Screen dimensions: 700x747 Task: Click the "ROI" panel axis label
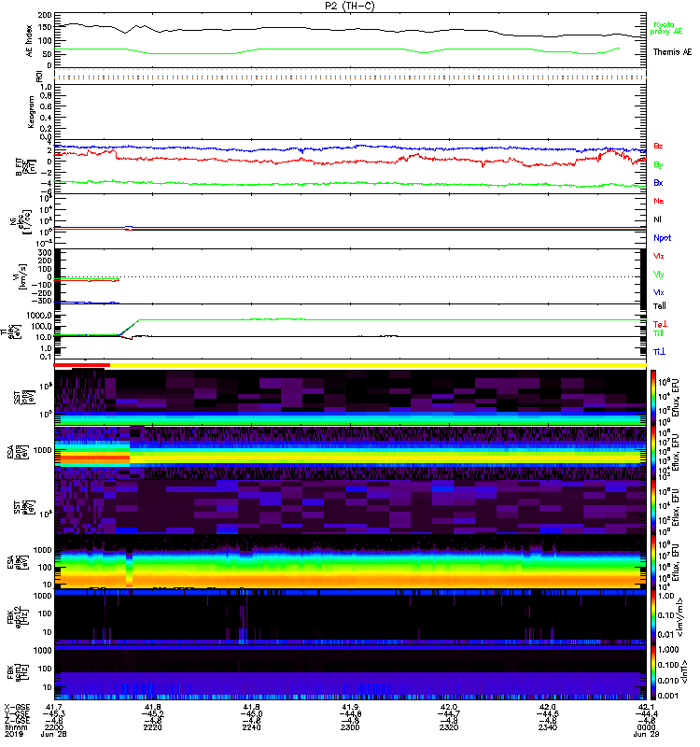[x=39, y=77]
